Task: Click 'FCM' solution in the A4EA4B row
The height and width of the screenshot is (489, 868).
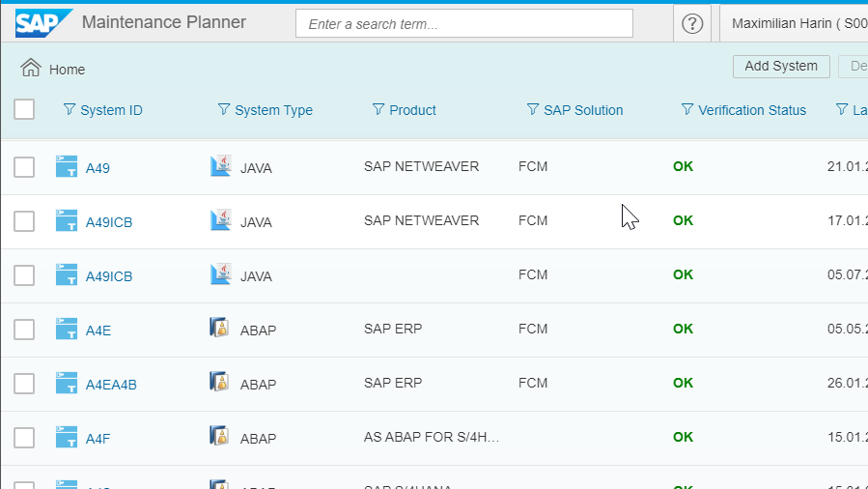Action: click(x=533, y=384)
